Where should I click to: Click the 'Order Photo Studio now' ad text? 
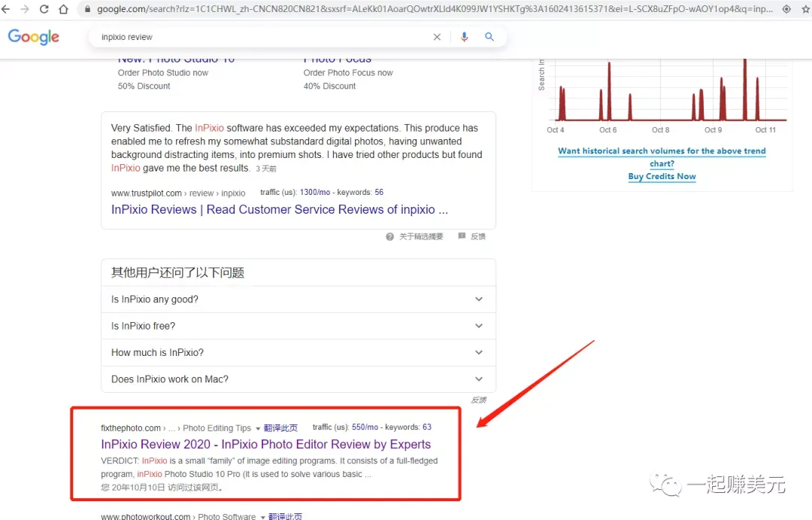coord(163,72)
